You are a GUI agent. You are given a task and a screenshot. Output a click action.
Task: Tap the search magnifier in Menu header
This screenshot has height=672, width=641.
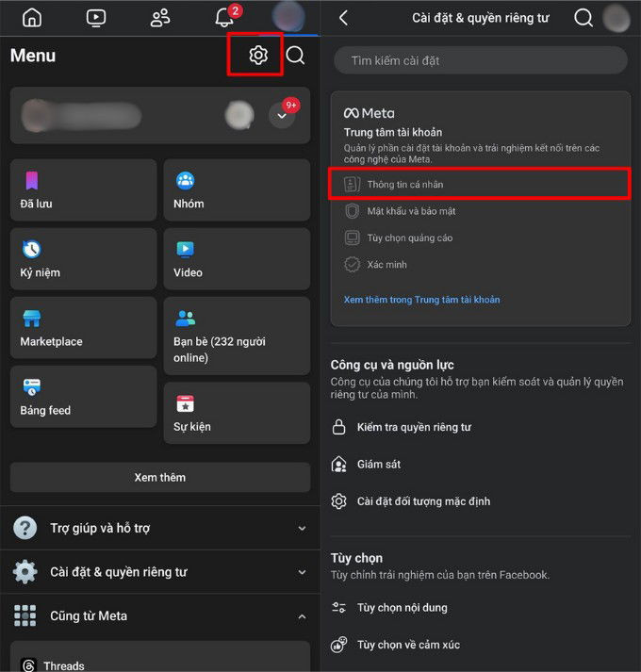(x=295, y=56)
